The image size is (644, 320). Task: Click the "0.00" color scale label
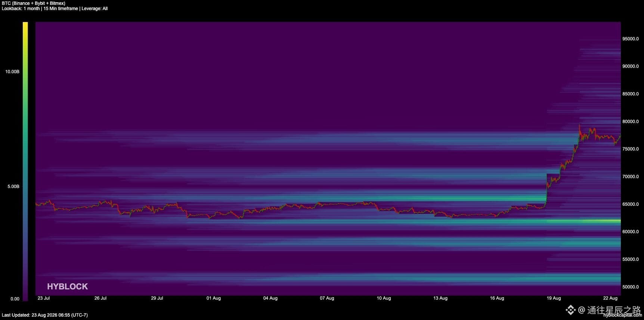tap(15, 299)
